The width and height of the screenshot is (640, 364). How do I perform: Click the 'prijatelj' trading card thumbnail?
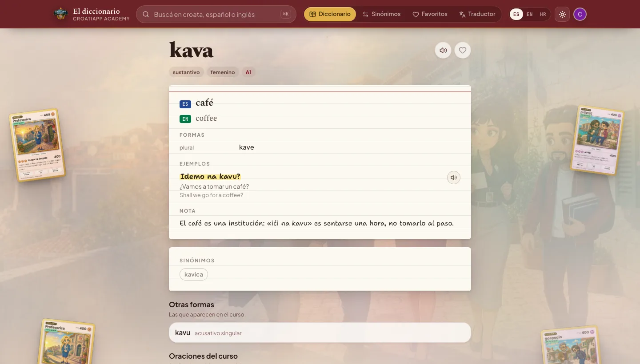pyautogui.click(x=598, y=140)
